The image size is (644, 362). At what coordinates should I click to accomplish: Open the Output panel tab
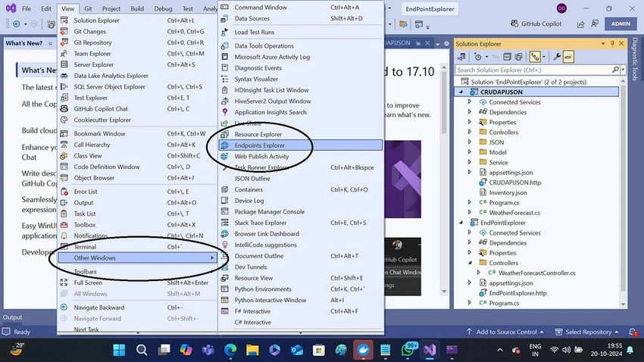pyautogui.click(x=13, y=317)
